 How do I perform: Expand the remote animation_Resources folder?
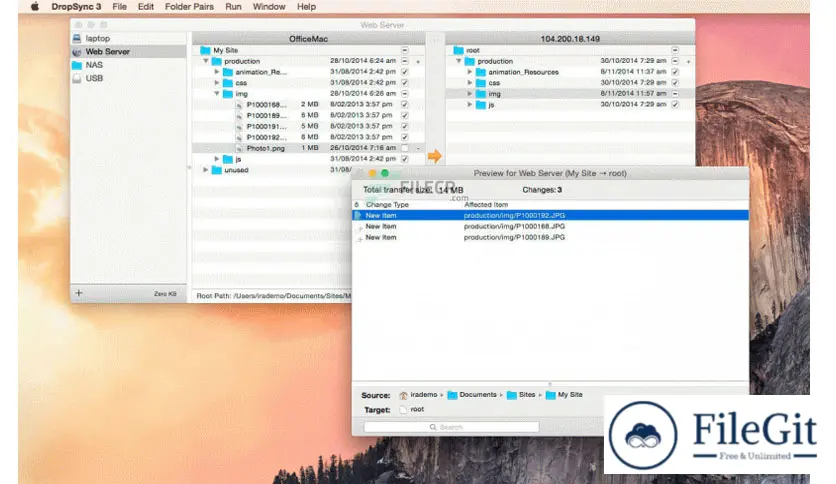470,72
